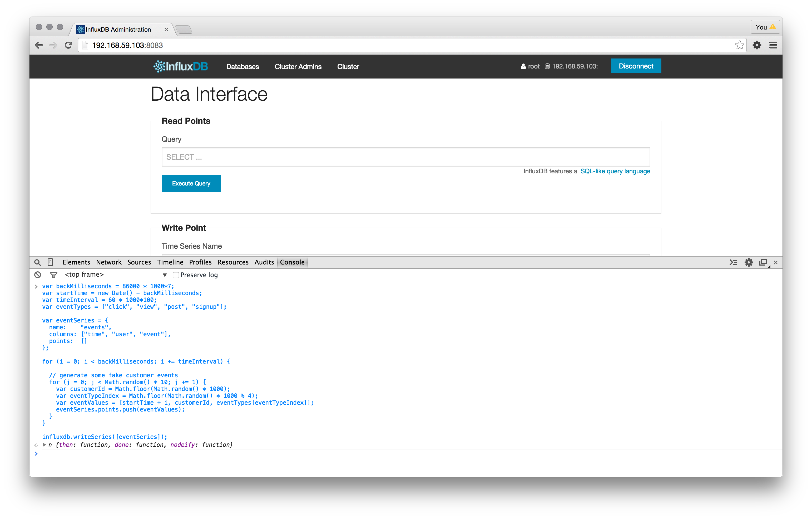812x519 pixels.
Task: Switch to the Network tab in DevTools
Action: point(108,262)
